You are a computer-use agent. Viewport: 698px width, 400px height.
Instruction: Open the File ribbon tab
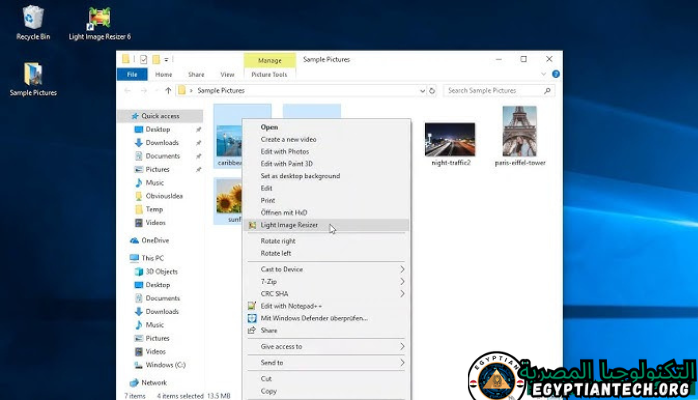pos(131,74)
